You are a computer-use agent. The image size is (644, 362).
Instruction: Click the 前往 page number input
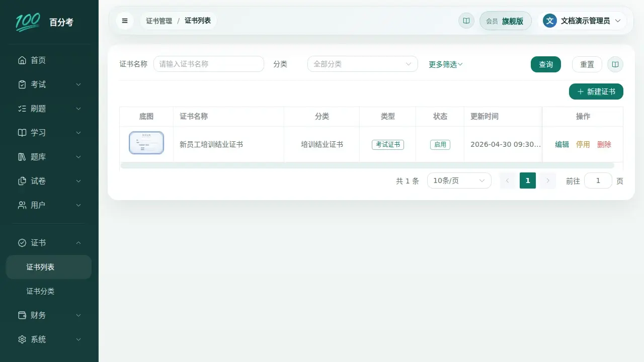(598, 180)
